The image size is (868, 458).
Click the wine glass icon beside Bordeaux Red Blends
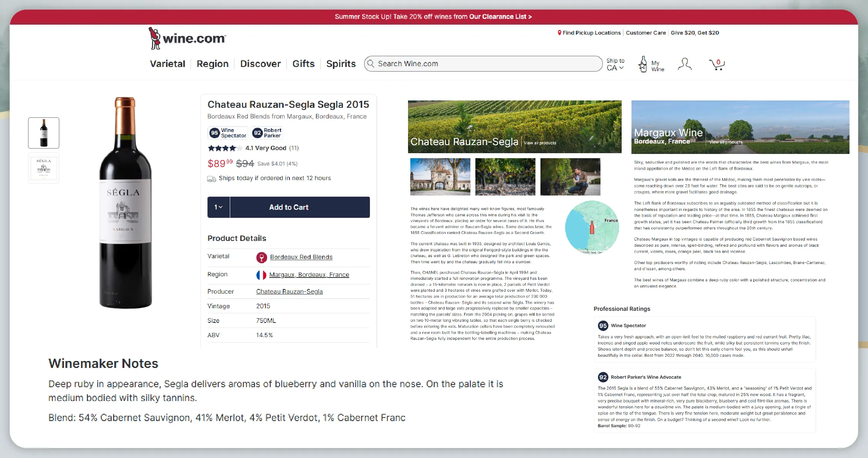point(262,257)
